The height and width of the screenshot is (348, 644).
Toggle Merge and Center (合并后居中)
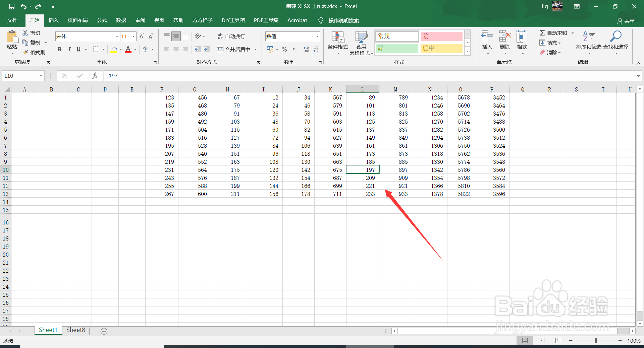234,49
